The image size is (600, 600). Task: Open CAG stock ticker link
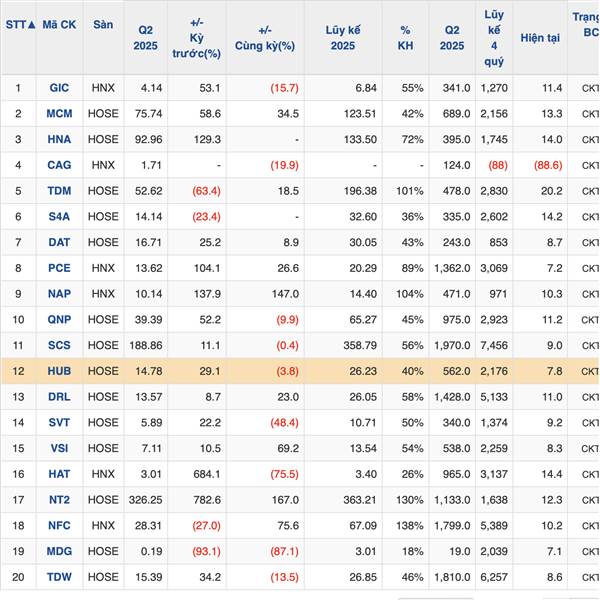(59, 165)
